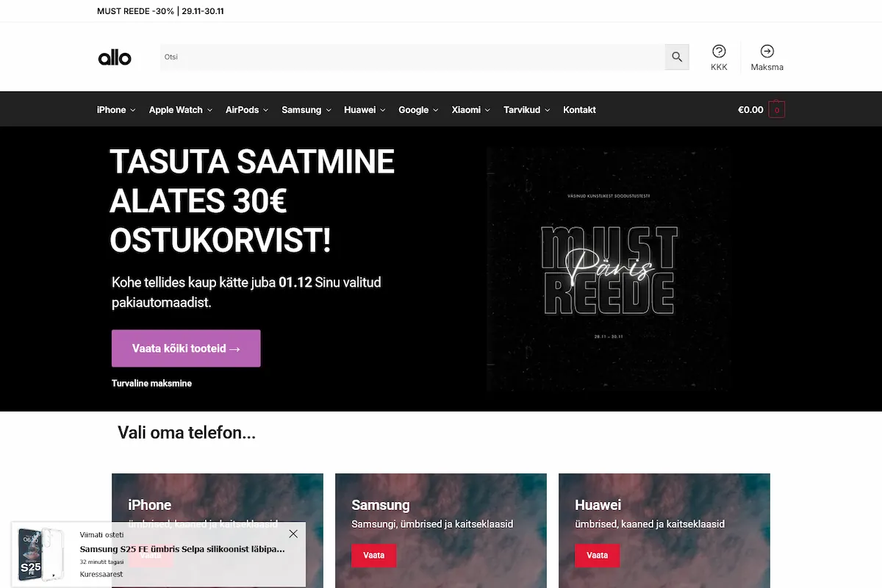Expand the Samsung menu dropdown
The width and height of the screenshot is (882, 588).
coord(306,110)
